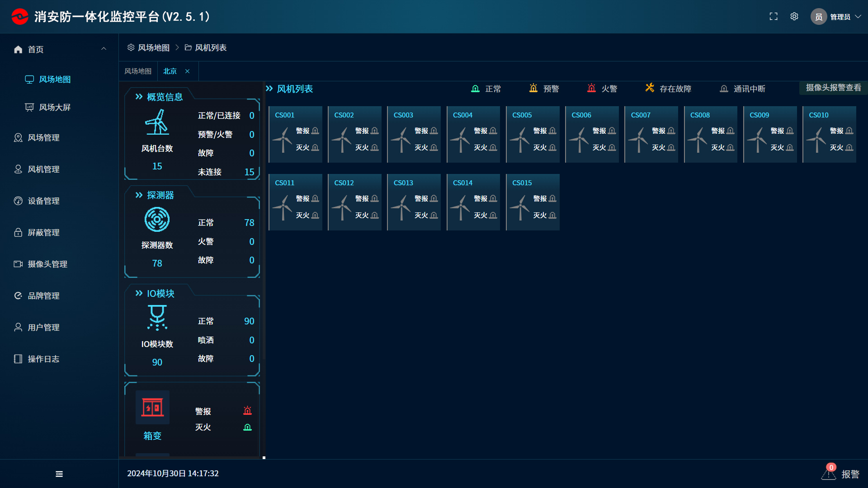The height and width of the screenshot is (488, 868).
Task: Click the hamburger icon to collapse sidebar
Action: click(59, 474)
